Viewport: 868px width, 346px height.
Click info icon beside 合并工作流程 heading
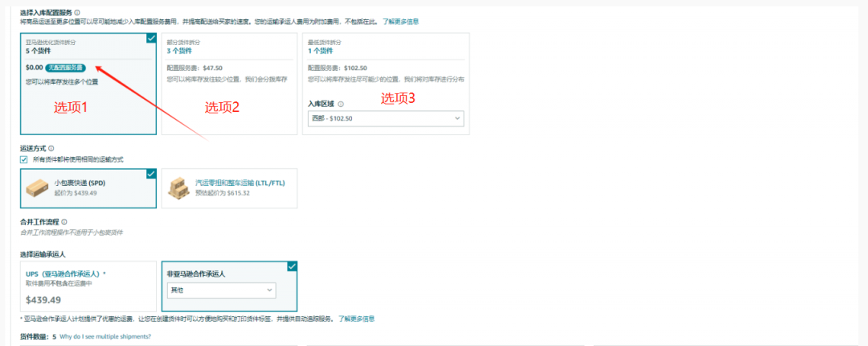(x=64, y=222)
